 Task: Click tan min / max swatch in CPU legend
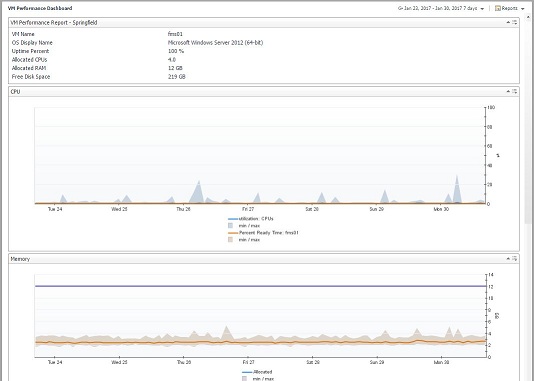[231, 240]
